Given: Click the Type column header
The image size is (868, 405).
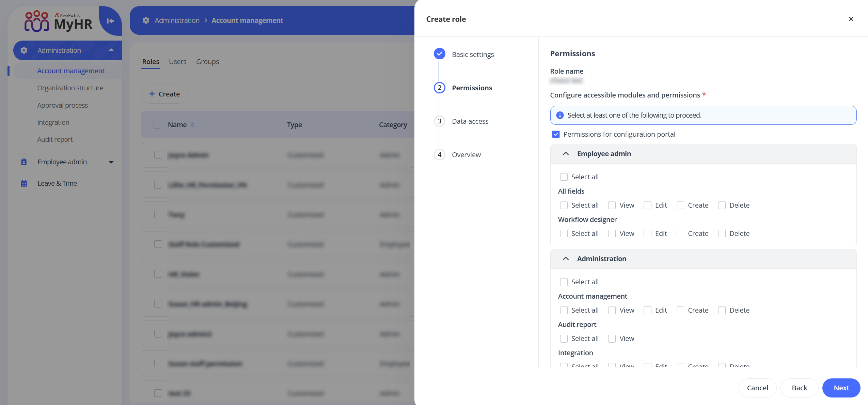Looking at the screenshot, I should pyautogui.click(x=295, y=125).
